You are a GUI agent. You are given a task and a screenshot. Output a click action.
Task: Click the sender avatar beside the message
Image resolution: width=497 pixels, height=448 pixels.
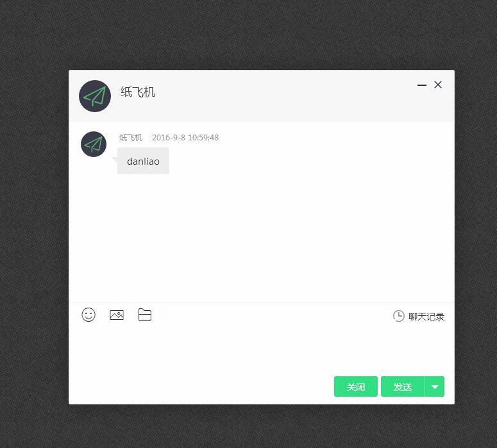(94, 144)
